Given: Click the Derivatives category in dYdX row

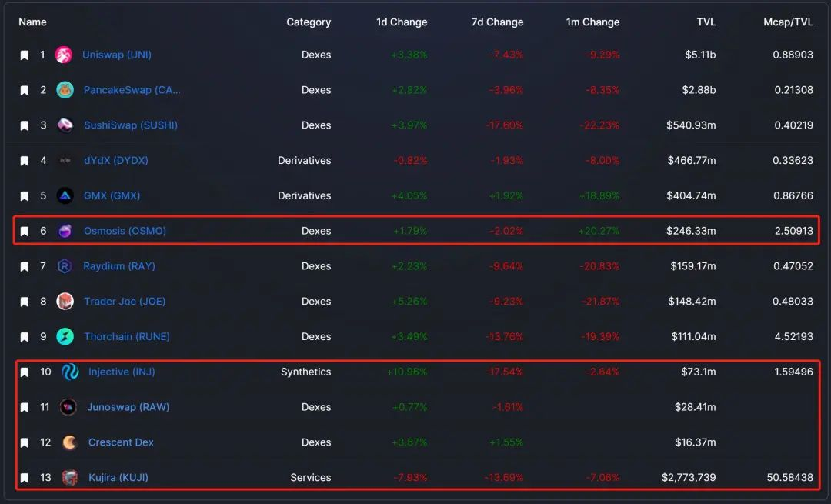Looking at the screenshot, I should click(304, 160).
